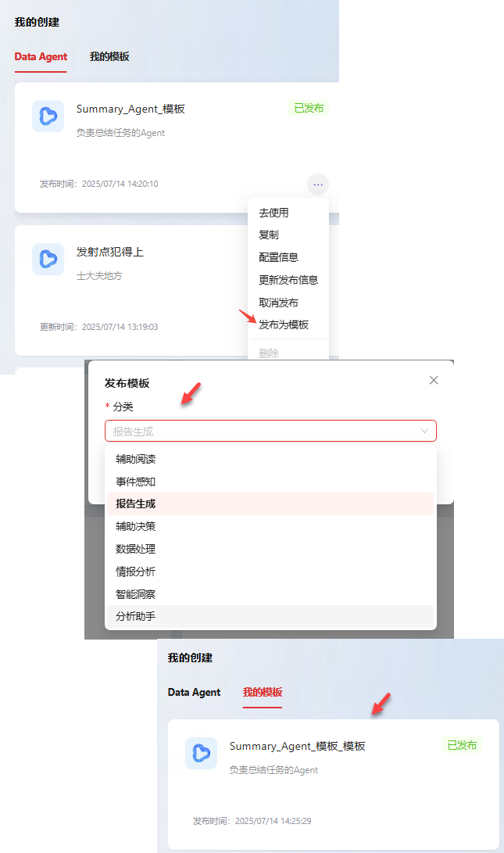Select 去使用 from the context menu
Image resolution: width=504 pixels, height=853 pixels.
[x=274, y=213]
